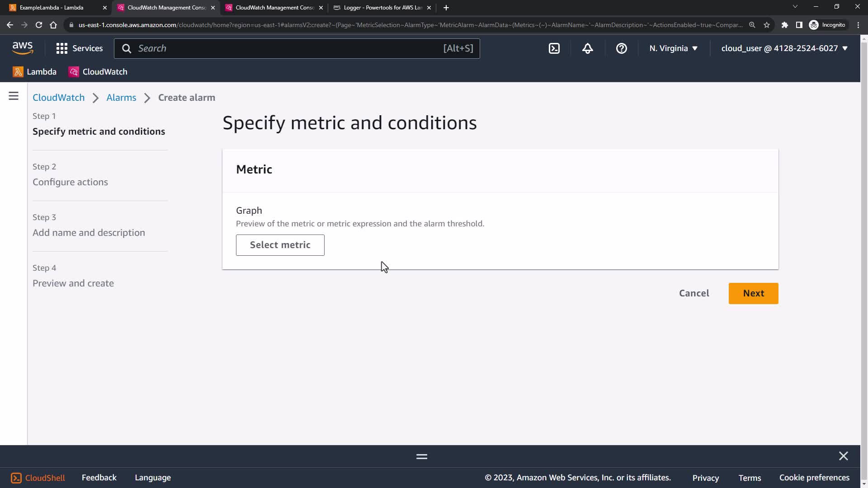This screenshot has width=868, height=488.
Task: Toggle the left navigation hamburger menu
Action: click(x=14, y=96)
